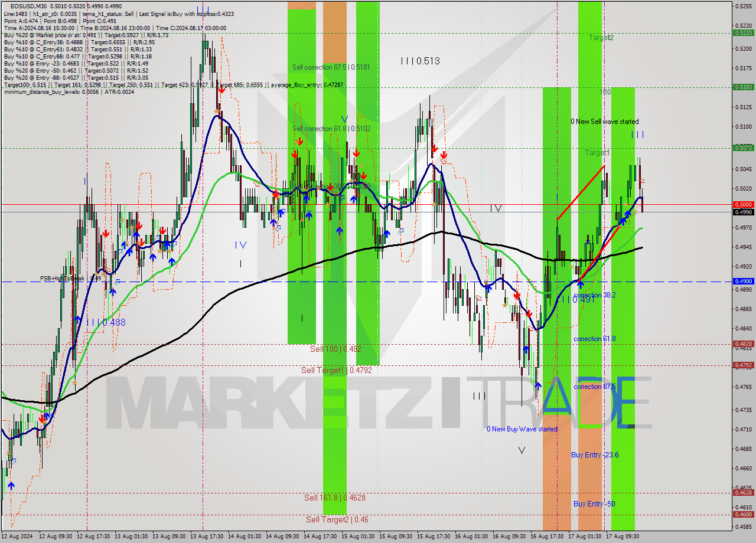Click the 'I I I 0.513' wave label

tap(420, 61)
